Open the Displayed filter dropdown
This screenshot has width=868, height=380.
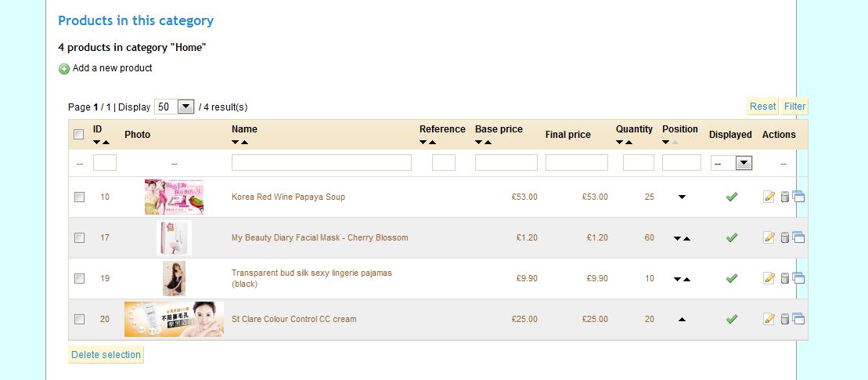(x=731, y=163)
